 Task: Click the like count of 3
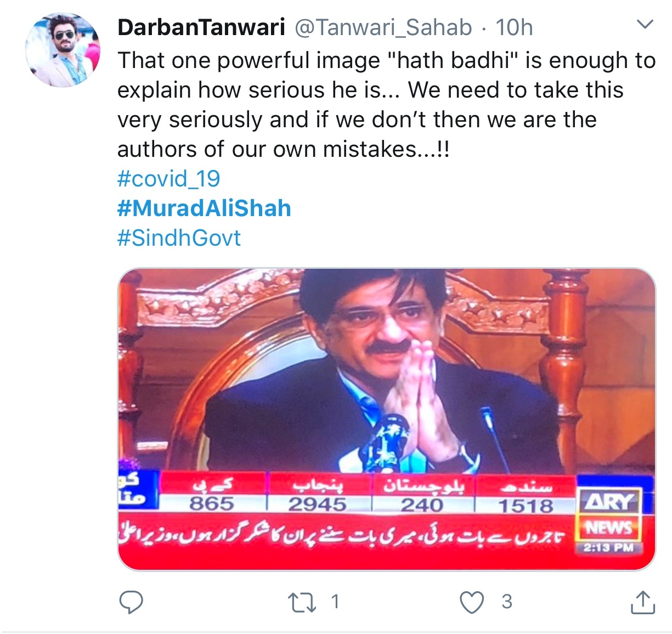tap(507, 602)
